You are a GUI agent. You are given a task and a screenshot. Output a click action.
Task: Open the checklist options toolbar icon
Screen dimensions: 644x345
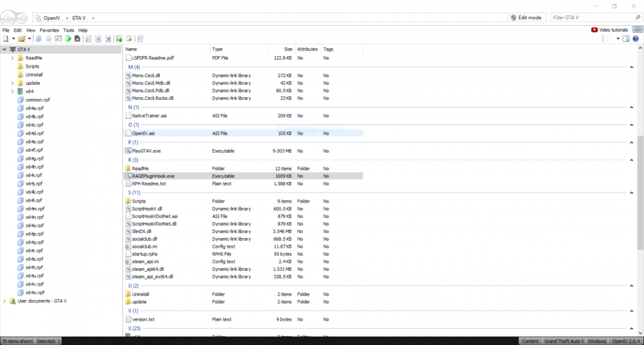(59, 39)
